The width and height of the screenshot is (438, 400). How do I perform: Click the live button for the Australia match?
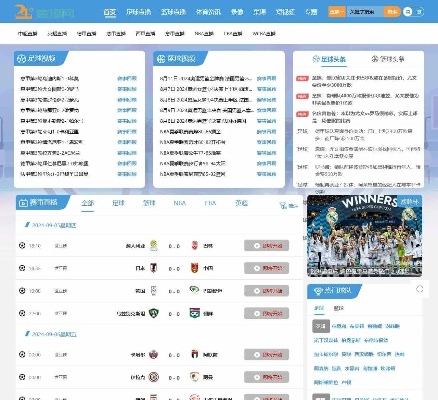click(266, 246)
